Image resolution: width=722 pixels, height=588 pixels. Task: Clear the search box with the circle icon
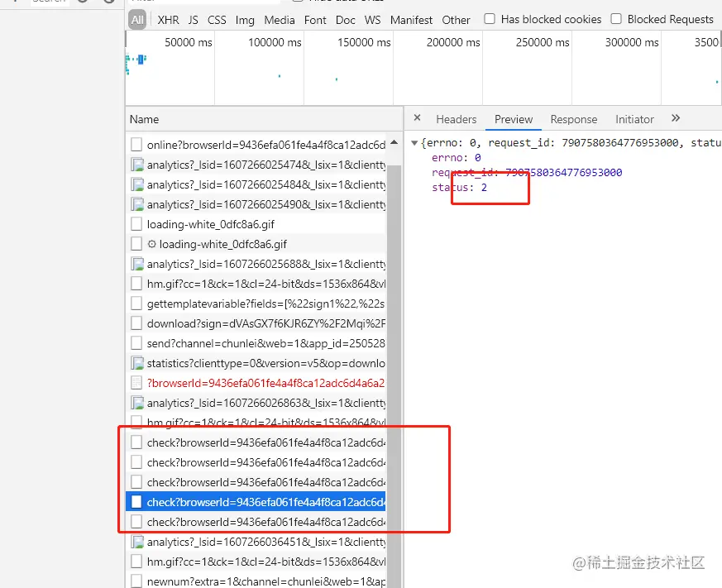point(108,3)
